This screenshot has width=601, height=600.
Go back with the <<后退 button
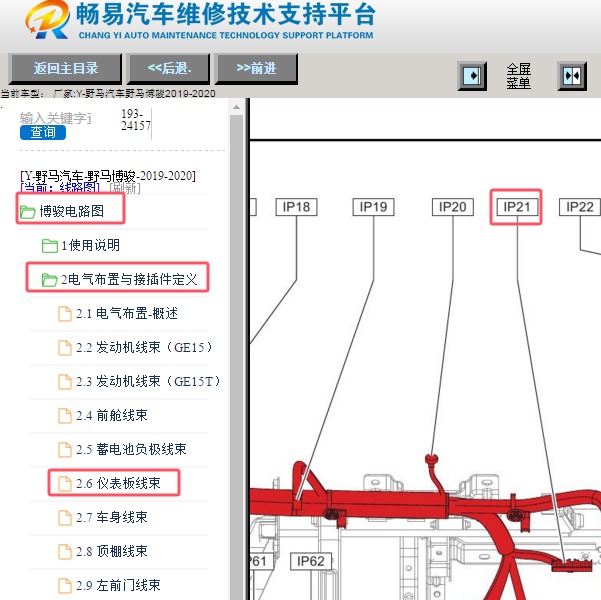pyautogui.click(x=169, y=69)
